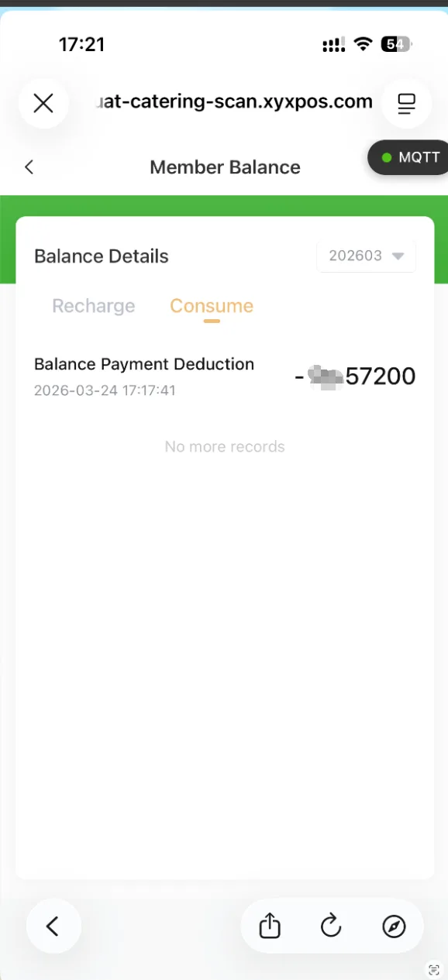Viewport: 448px width, 980px height.
Task: Share the page using share icon
Action: coord(269,926)
